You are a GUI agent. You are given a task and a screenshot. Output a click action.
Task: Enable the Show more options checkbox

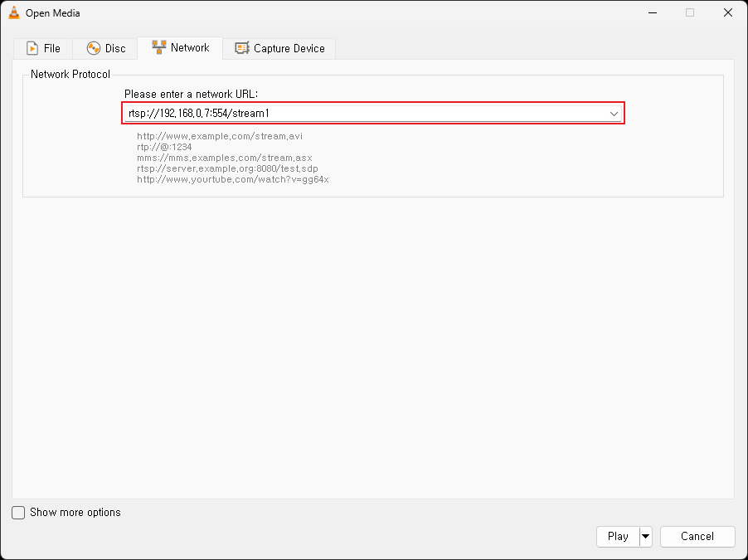pyautogui.click(x=18, y=513)
